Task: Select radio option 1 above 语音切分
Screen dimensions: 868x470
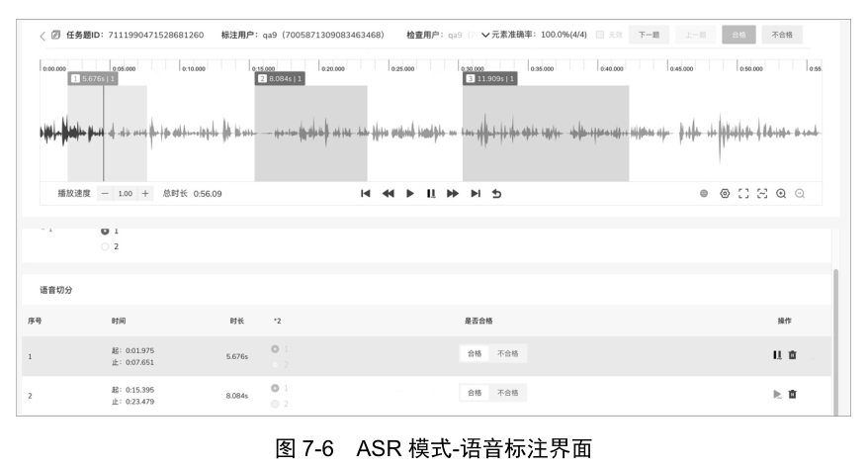Action: (105, 231)
